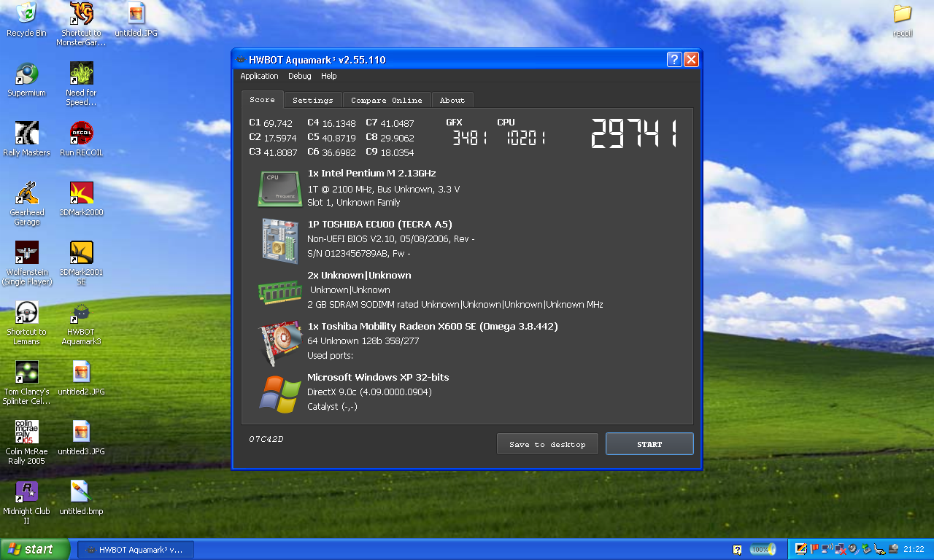Click the GFX score value 3481
This screenshot has width=934, height=560.
pyautogui.click(x=469, y=138)
